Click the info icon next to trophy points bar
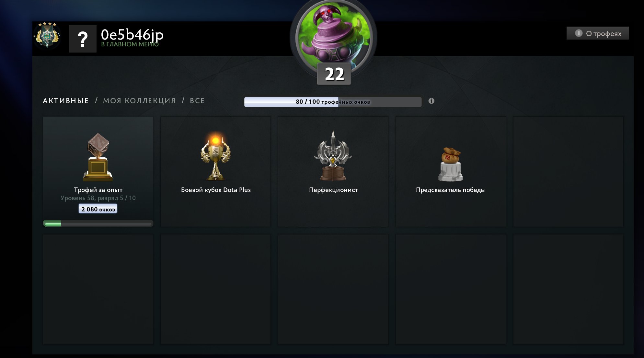Screen dimensions: 644x358 431,101
